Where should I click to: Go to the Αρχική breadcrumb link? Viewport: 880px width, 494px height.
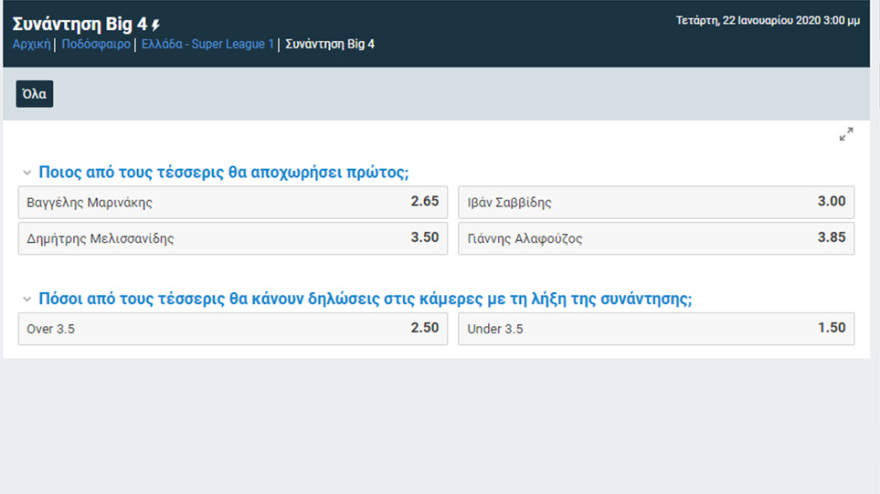31,45
